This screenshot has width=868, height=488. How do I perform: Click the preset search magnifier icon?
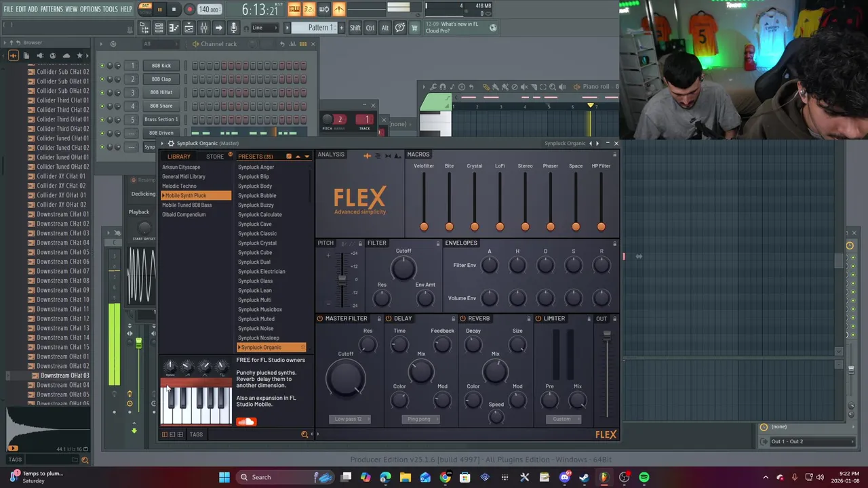[x=304, y=434]
